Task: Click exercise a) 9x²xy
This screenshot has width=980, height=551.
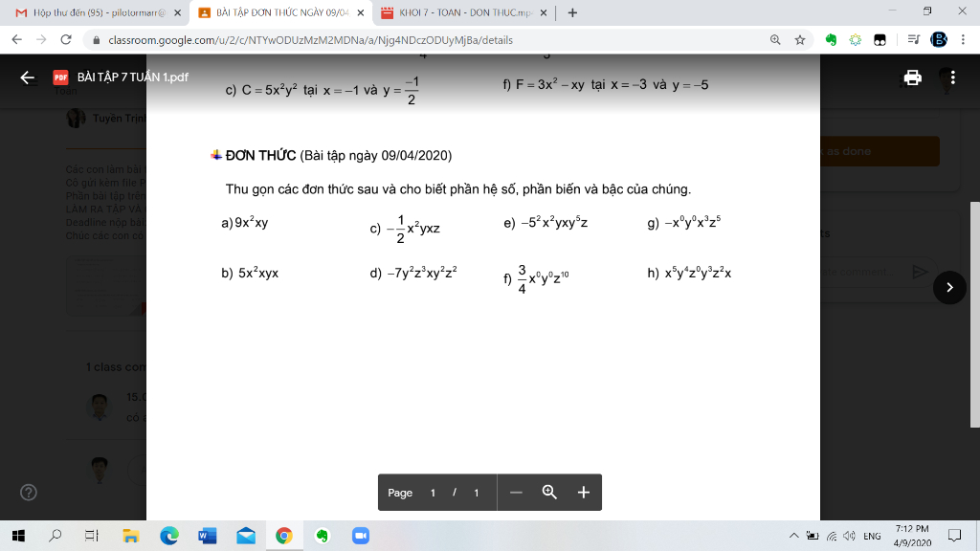Action: click(x=244, y=222)
